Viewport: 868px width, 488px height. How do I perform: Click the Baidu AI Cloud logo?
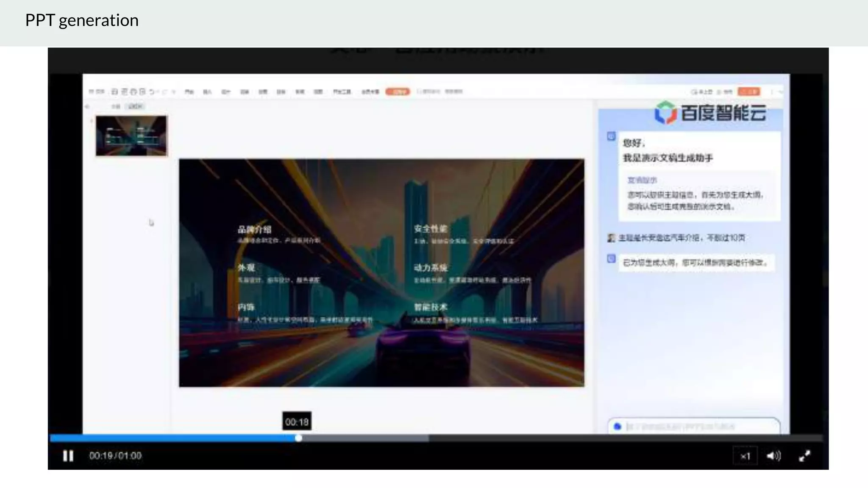[x=710, y=113]
